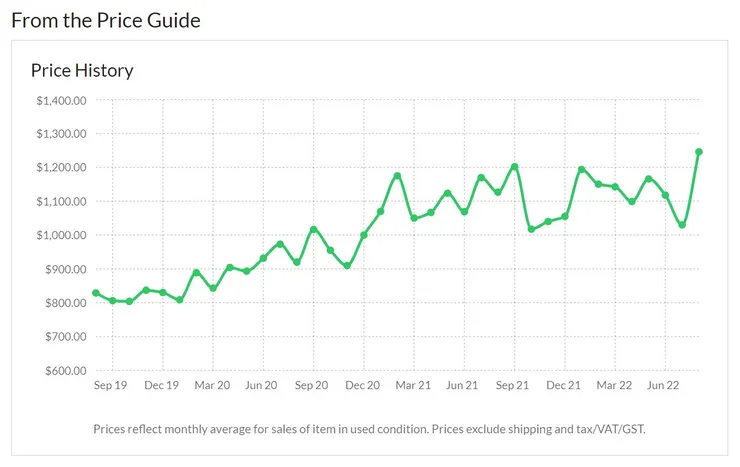
Task: Select the Sep 21 peak data point
Action: tap(514, 167)
